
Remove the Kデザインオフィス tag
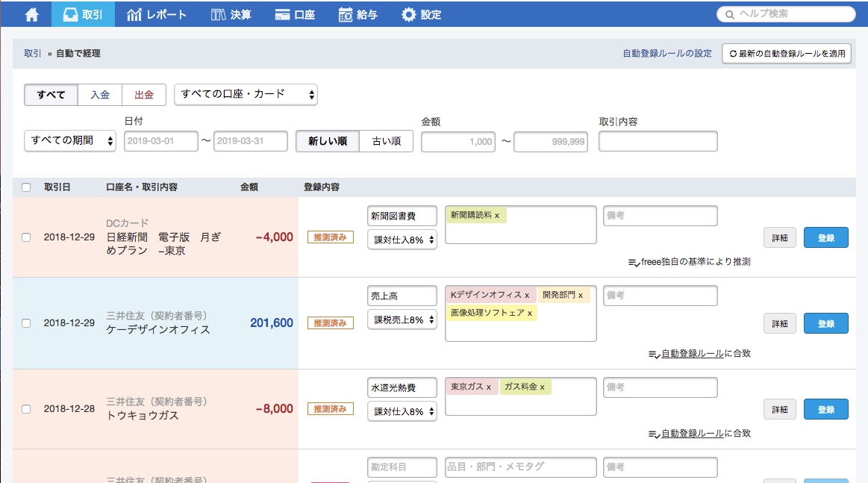click(x=527, y=295)
